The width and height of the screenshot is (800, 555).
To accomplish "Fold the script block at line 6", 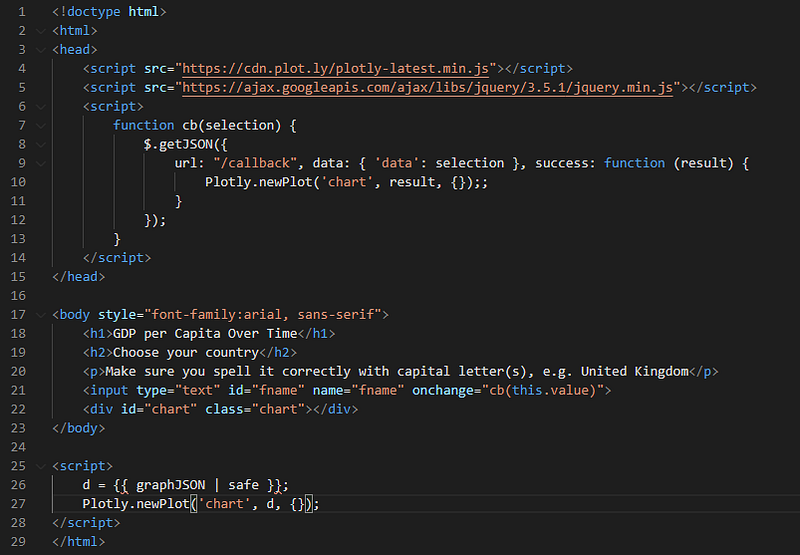I will point(41,107).
